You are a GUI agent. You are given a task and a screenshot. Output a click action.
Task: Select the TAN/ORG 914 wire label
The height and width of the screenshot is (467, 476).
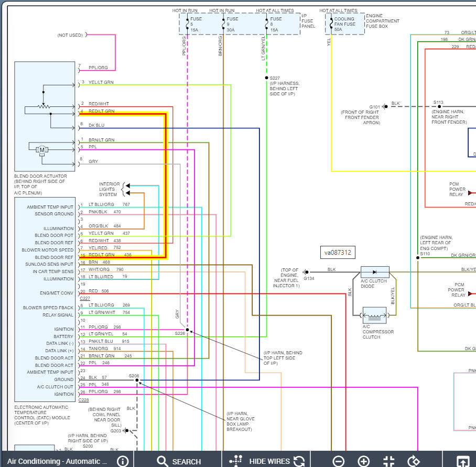(104, 349)
